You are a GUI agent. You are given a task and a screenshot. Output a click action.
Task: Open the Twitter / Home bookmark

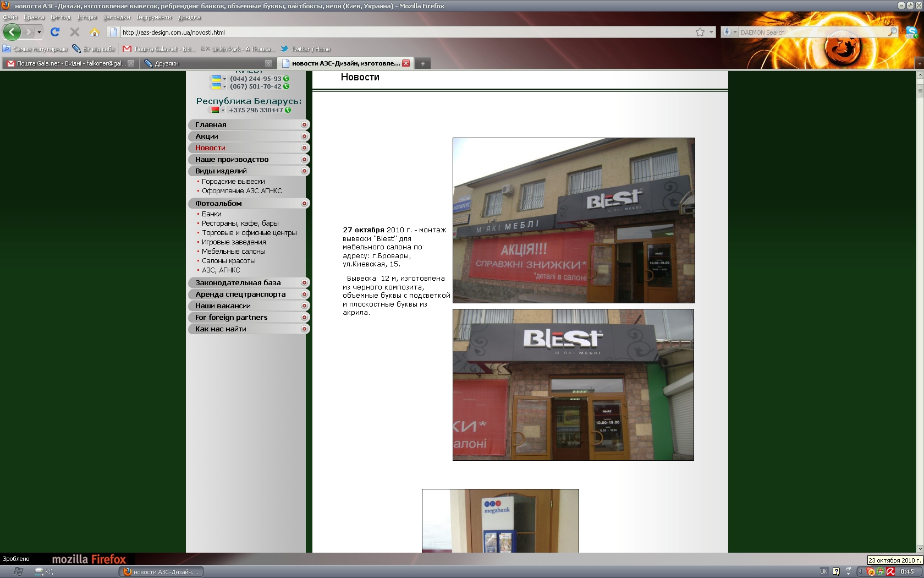(x=305, y=49)
